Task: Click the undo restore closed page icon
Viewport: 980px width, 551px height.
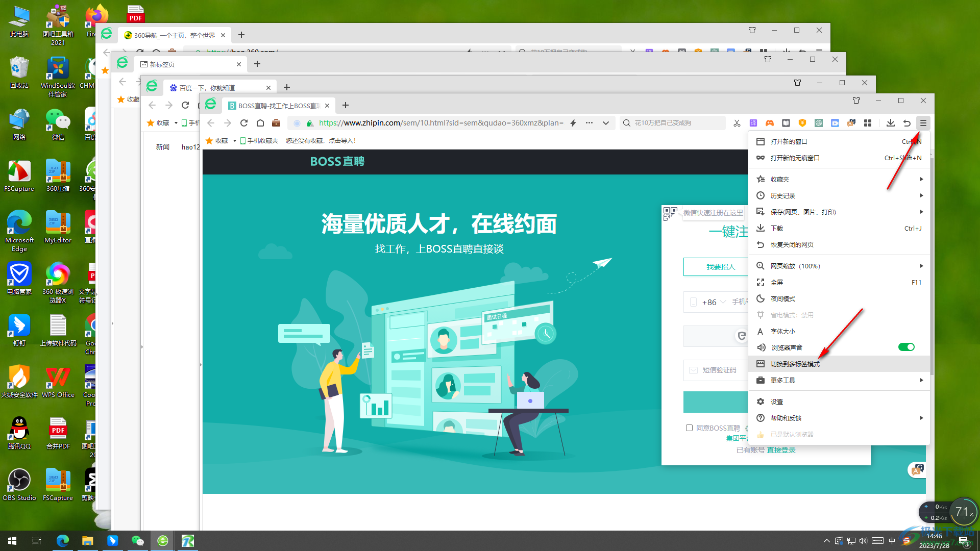Action: [x=907, y=123]
